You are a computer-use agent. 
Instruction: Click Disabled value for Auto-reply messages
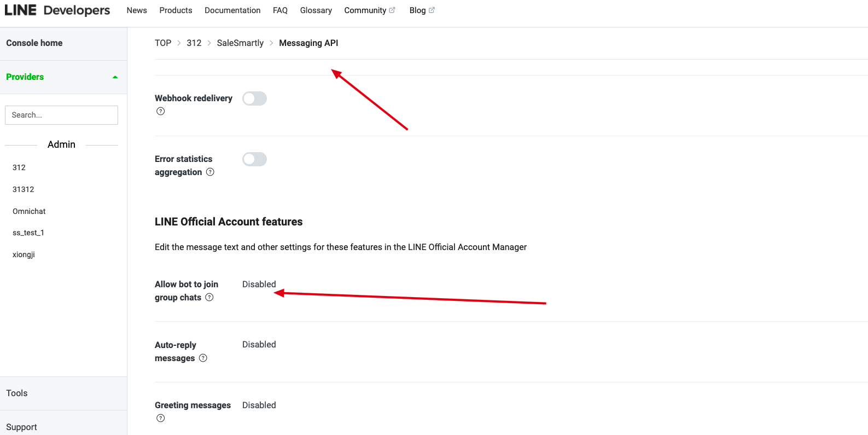(259, 344)
